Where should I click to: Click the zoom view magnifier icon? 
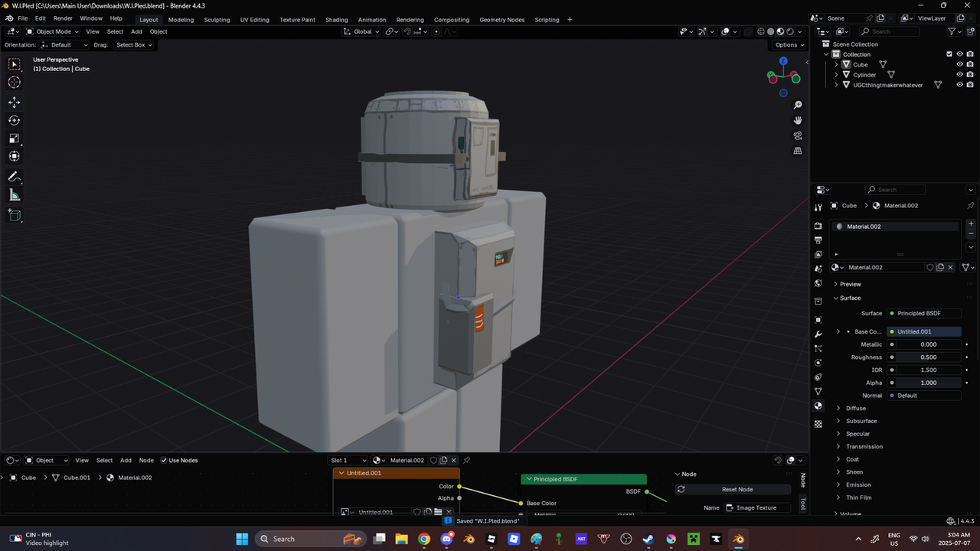(x=798, y=105)
